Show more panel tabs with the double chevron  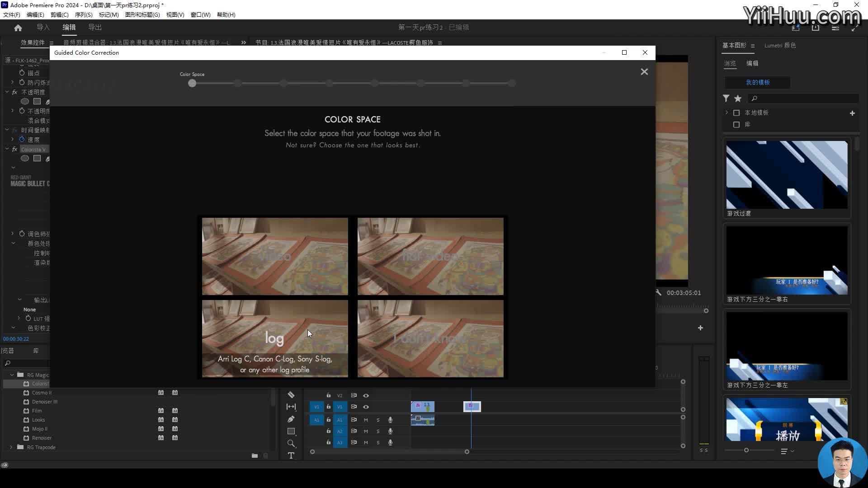pos(244,43)
